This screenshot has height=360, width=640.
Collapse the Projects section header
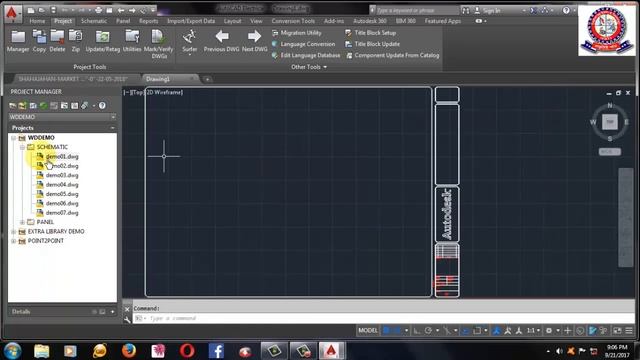[112, 128]
